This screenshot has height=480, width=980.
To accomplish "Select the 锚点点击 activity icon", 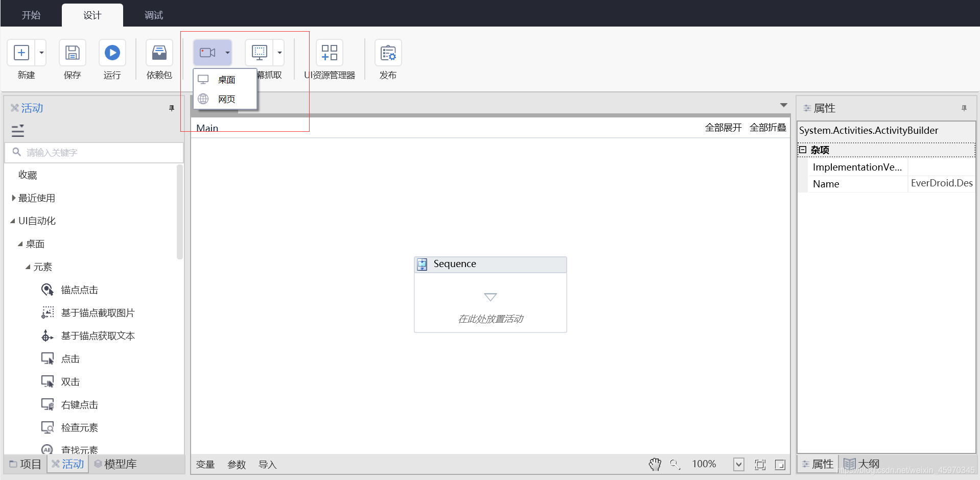I will click(48, 290).
